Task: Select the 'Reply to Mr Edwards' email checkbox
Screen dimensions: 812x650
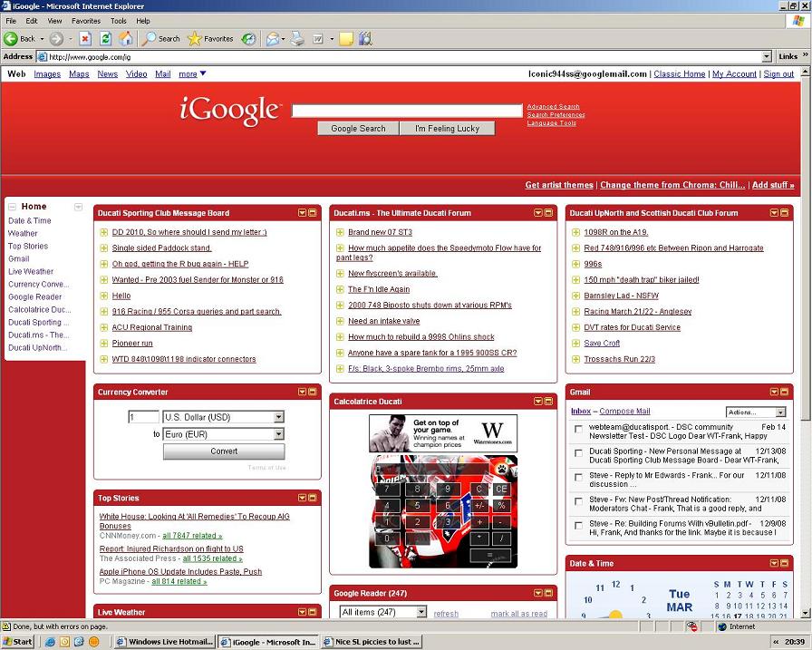Action: [x=578, y=477]
